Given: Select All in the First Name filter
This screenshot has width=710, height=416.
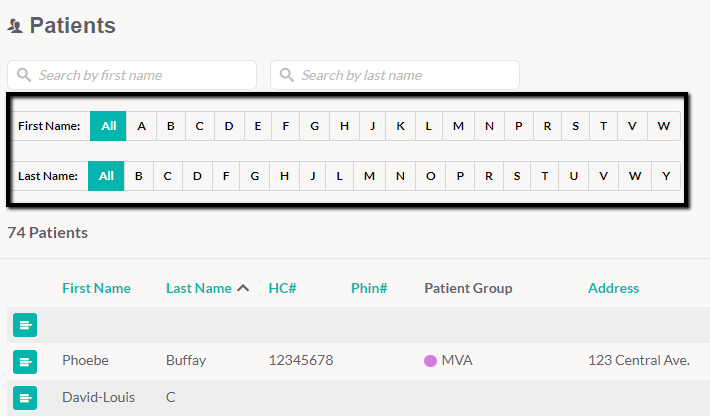Looking at the screenshot, I should click(108, 126).
